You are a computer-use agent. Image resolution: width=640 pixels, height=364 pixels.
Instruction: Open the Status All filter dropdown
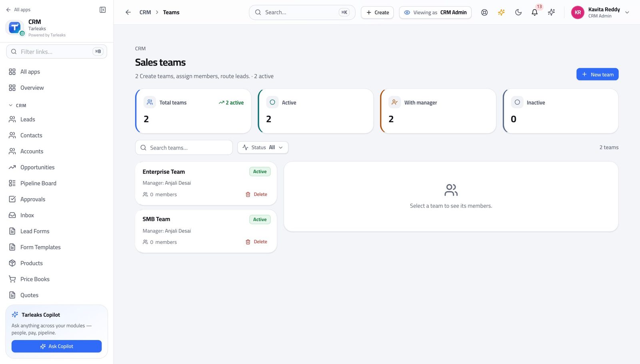point(263,147)
